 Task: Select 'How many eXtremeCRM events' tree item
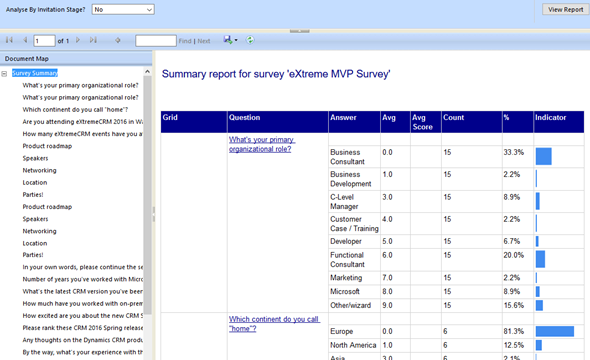(x=82, y=134)
